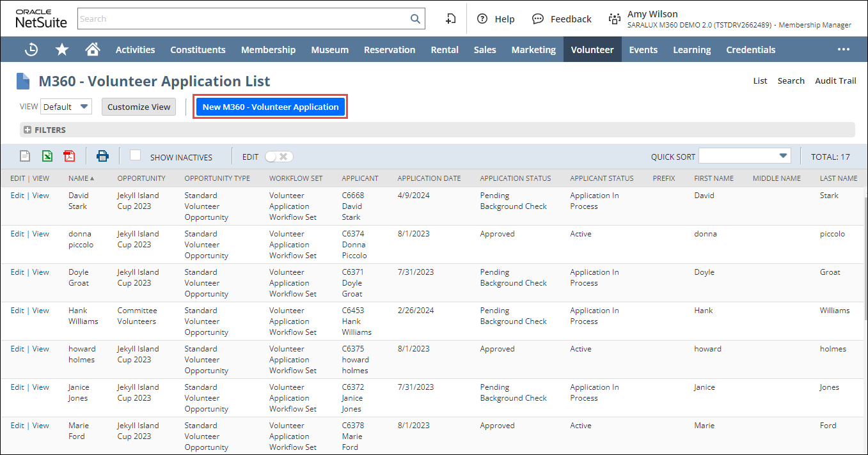Click into the global Search field
This screenshot has width=868, height=455.
[243, 19]
